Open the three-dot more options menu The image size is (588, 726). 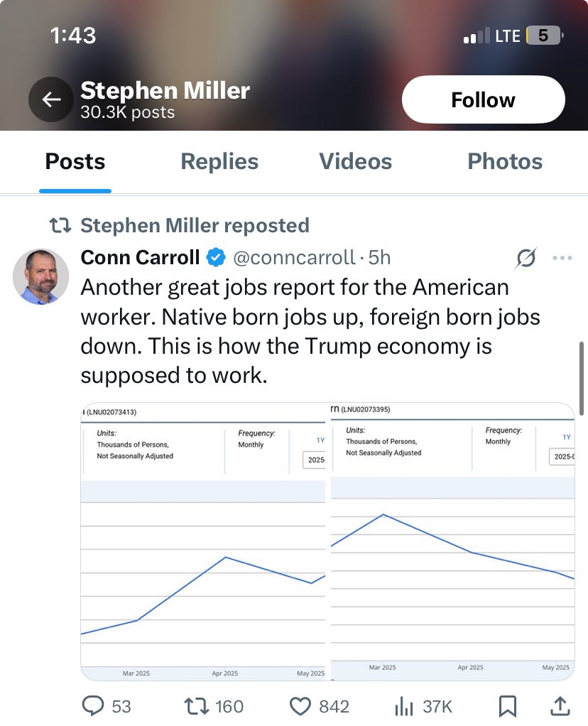point(562,258)
